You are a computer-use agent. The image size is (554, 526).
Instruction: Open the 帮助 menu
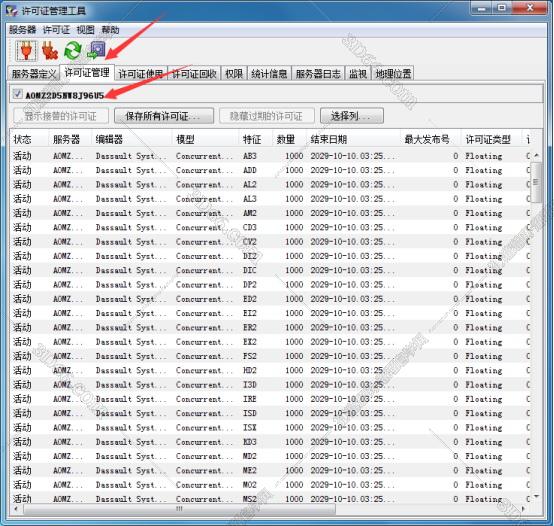pyautogui.click(x=110, y=30)
